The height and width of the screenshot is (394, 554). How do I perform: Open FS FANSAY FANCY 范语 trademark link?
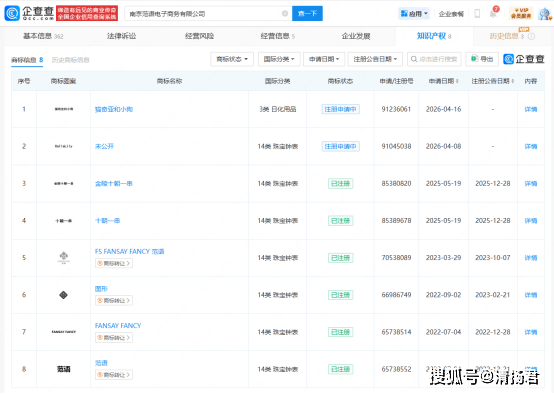[x=129, y=252]
